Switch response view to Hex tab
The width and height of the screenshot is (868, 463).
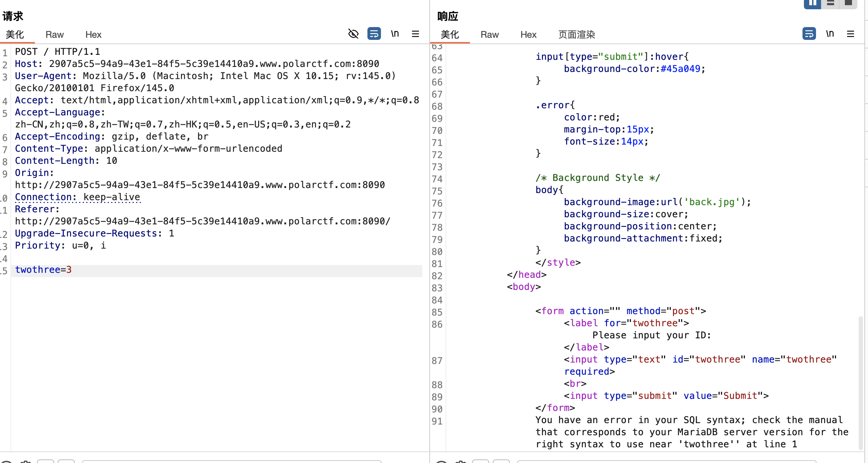click(x=528, y=35)
